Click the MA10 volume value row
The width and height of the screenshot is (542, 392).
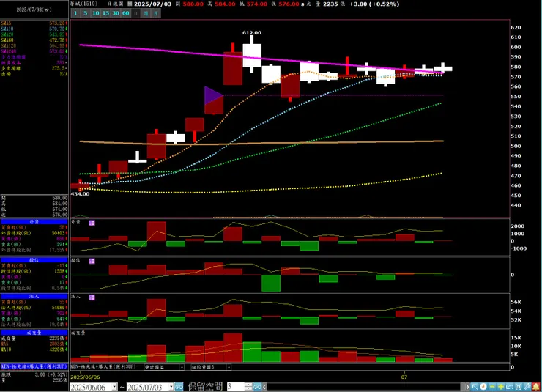click(x=34, y=350)
